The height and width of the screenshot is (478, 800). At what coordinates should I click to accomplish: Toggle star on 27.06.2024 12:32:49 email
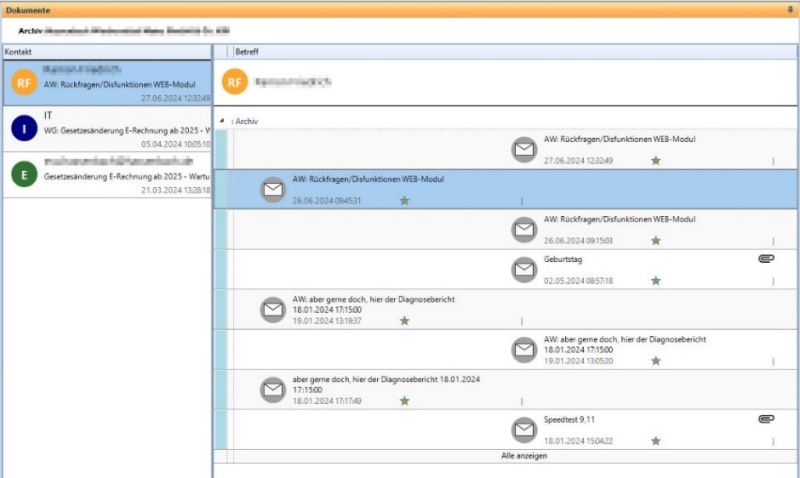coord(656,160)
